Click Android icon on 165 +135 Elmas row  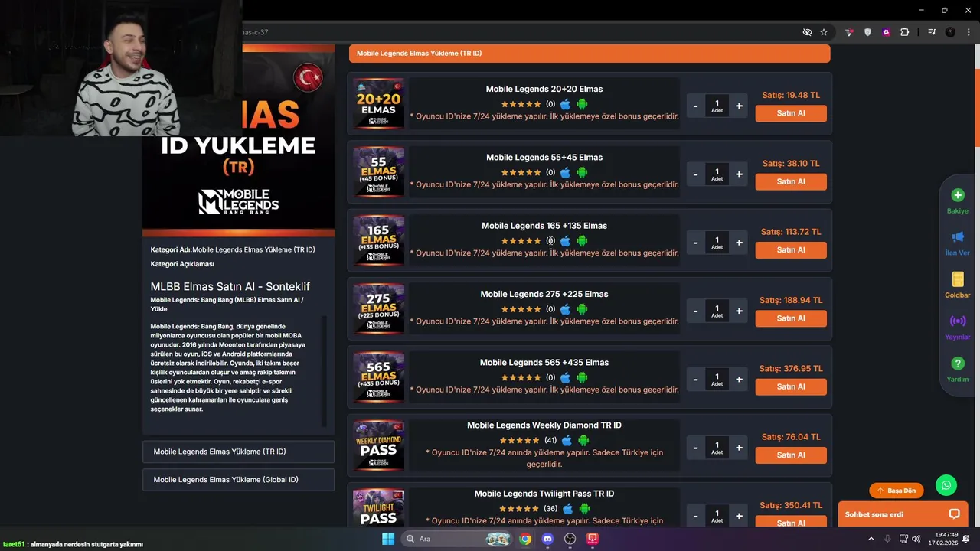(582, 241)
